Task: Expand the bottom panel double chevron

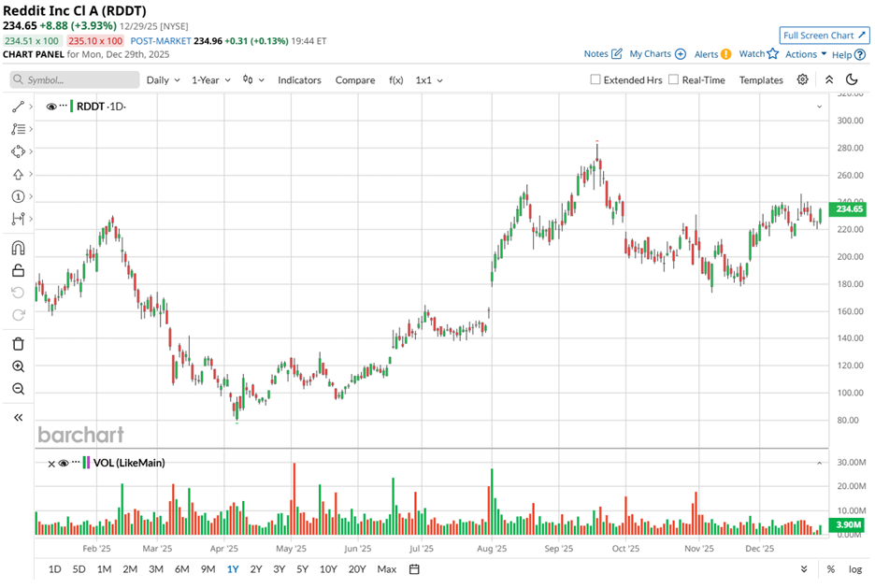Action: click(804, 569)
